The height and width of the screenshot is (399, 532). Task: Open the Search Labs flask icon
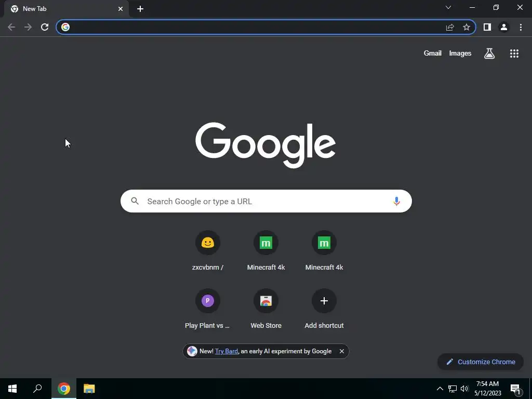(489, 54)
